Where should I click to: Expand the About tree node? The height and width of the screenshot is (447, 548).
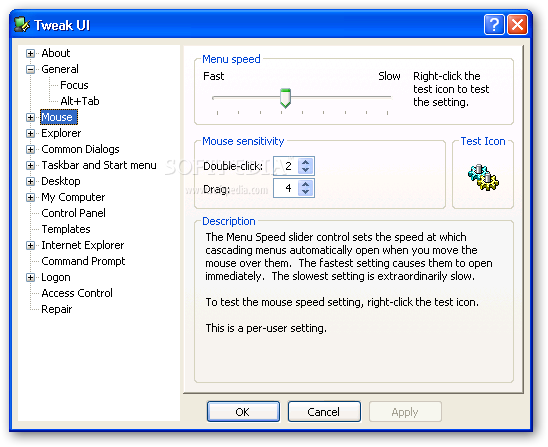(30, 53)
